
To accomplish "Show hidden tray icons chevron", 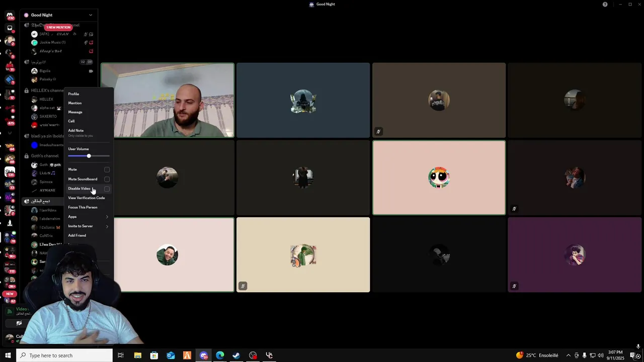I will (569, 355).
